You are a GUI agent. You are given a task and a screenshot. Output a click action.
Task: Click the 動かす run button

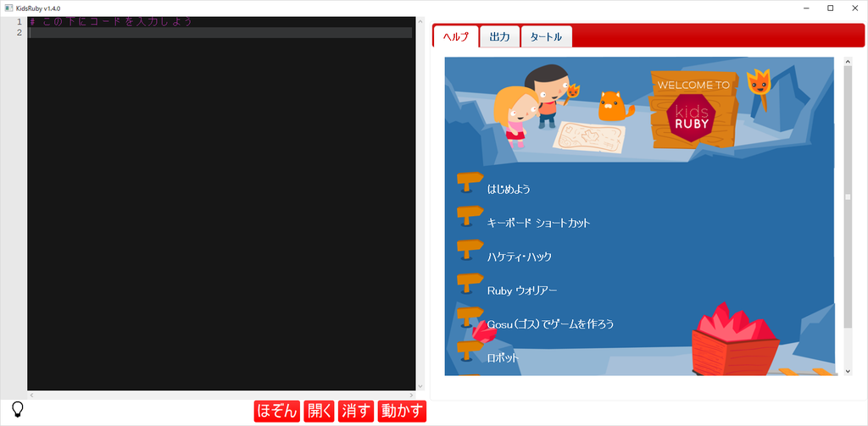[402, 411]
